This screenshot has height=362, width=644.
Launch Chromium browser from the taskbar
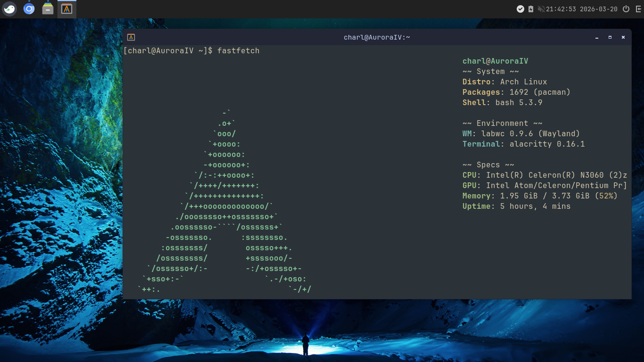(x=29, y=8)
